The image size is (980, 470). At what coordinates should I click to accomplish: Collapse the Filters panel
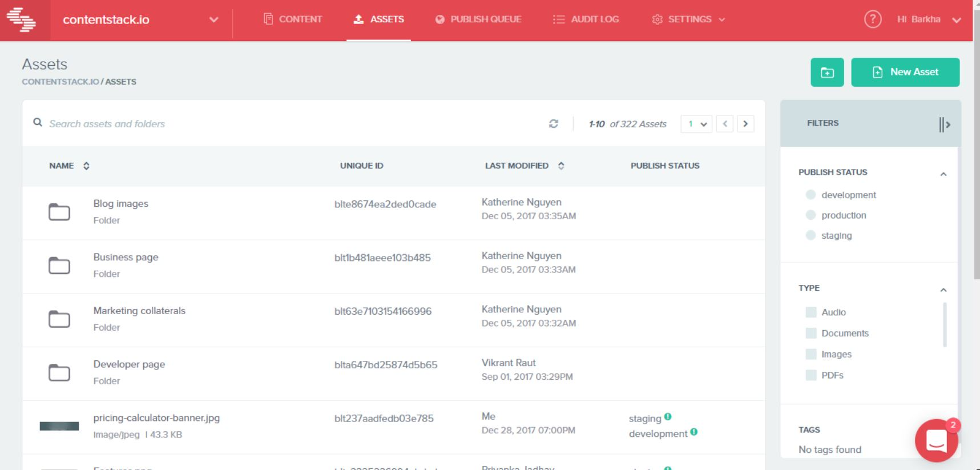pos(944,124)
